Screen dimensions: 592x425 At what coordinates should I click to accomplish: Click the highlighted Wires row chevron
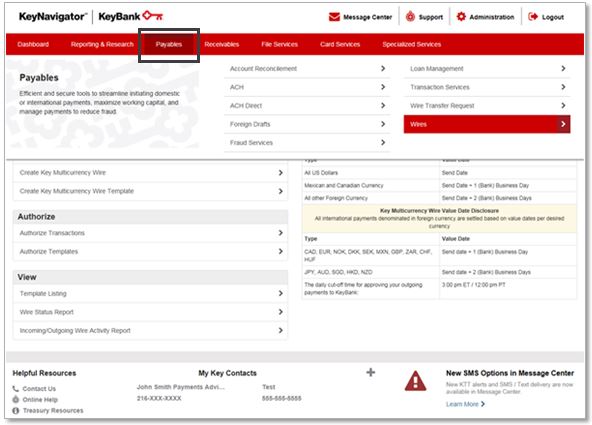563,124
